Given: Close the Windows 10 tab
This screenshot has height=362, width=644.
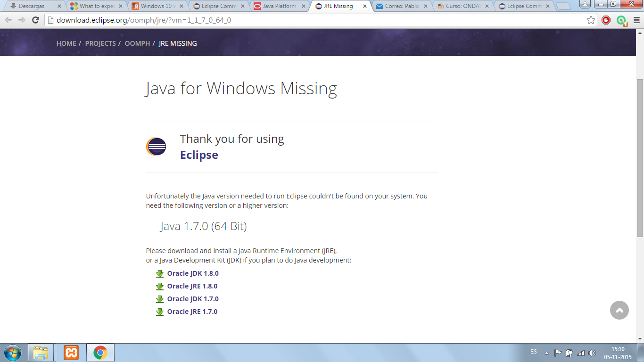Looking at the screenshot, I should (182, 7).
